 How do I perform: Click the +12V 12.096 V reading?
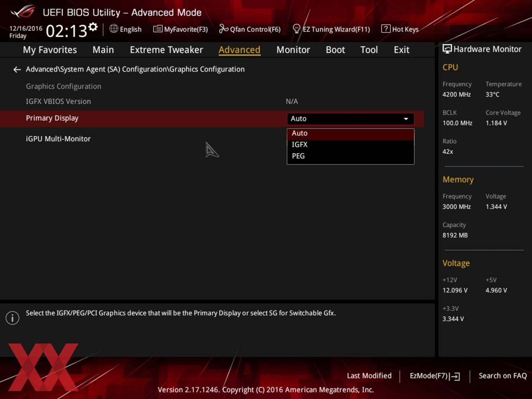455,291
